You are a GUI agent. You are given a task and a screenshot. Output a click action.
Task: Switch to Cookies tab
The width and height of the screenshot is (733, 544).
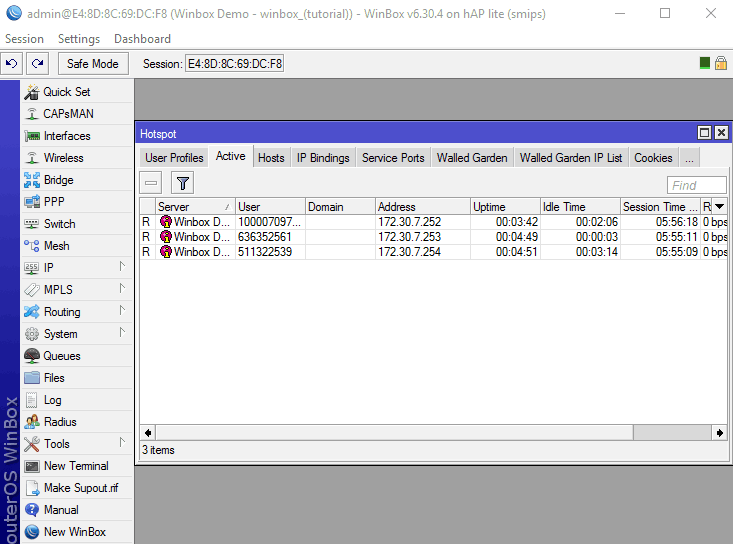(653, 158)
